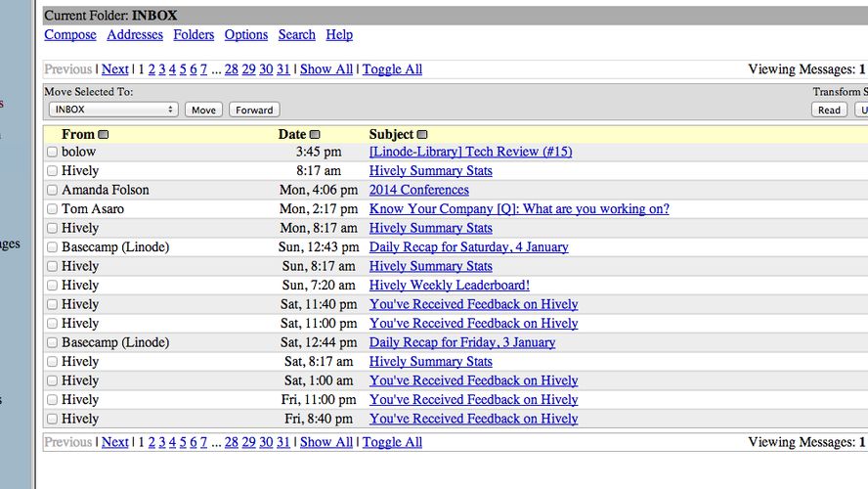Image resolution: width=868 pixels, height=489 pixels.
Task: Click the Move button
Action: [203, 110]
